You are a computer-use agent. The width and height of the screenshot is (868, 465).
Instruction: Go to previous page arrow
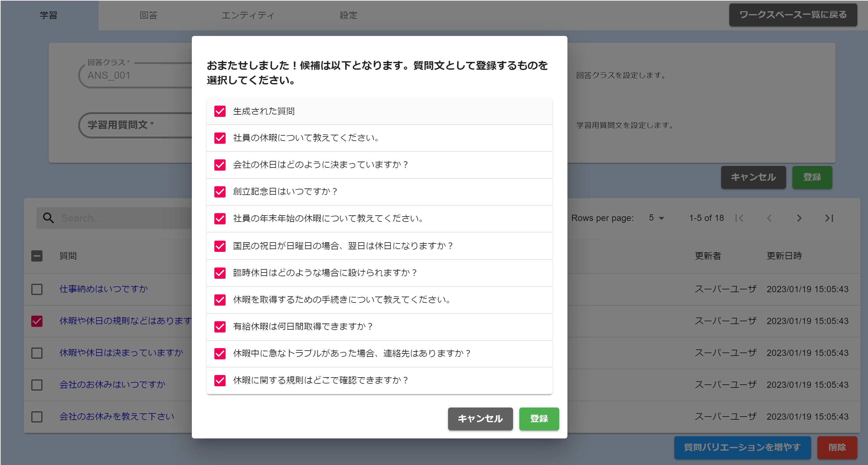[769, 218]
